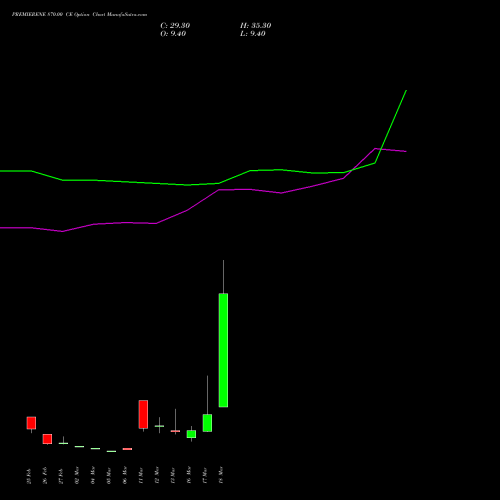500x500 pixels.
Task: Select the low value 'L: 9.40'
Action: click(x=253, y=34)
